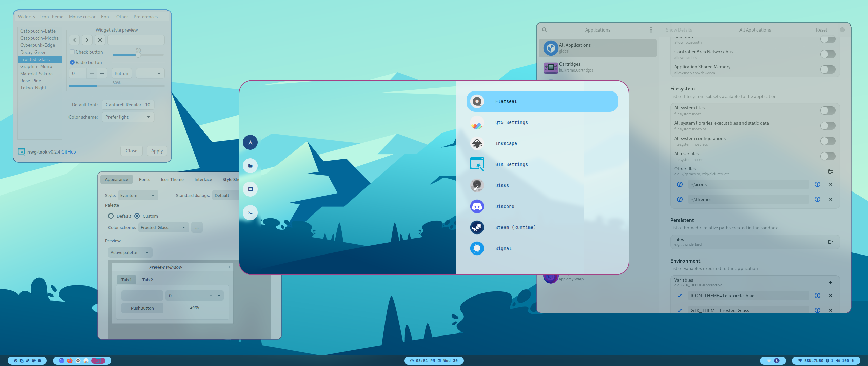This screenshot has height=366, width=868.
Task: Click the search icon in Flatseal header
Action: click(x=545, y=30)
